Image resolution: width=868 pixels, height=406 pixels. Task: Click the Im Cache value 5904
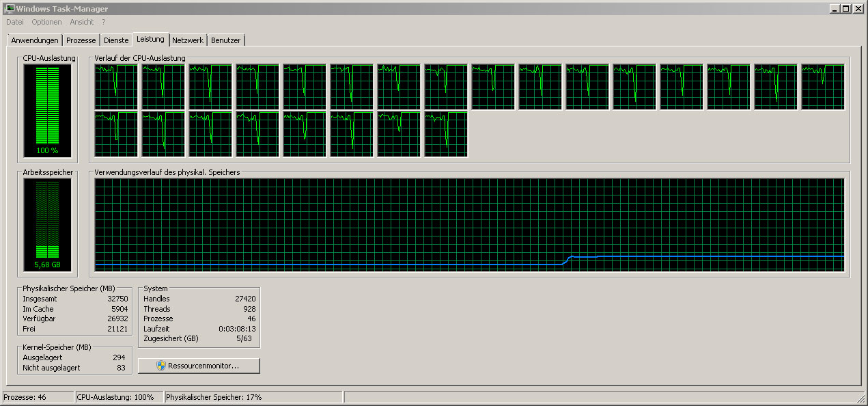point(120,309)
